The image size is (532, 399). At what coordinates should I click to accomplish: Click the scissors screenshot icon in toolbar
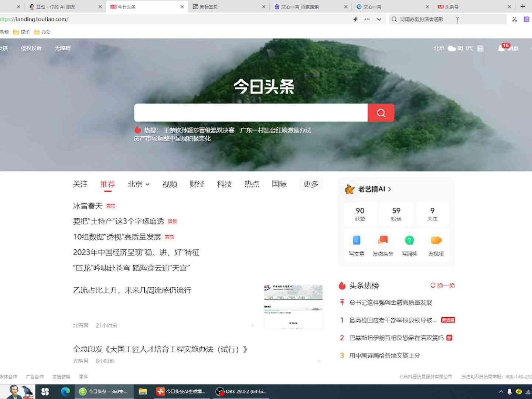(514, 19)
